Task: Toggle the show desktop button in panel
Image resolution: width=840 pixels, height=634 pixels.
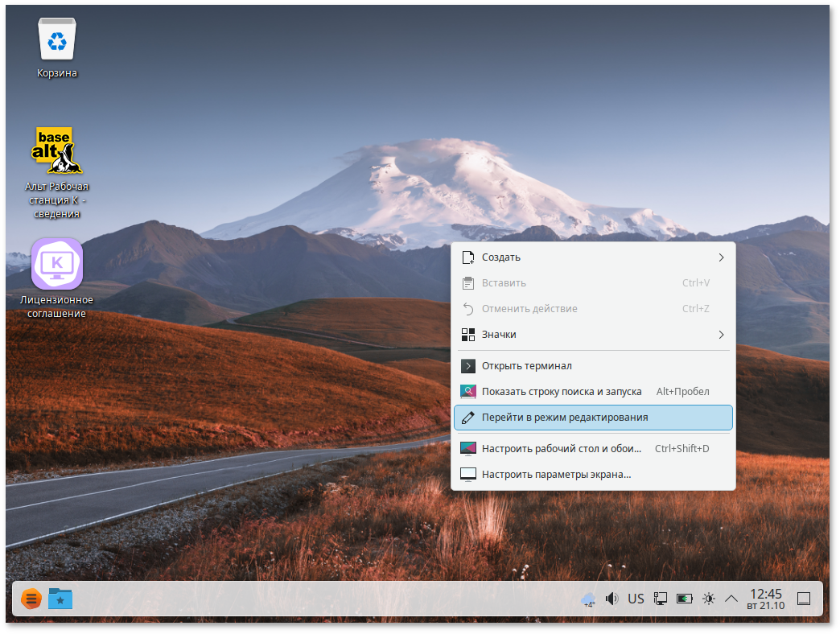Action: click(803, 599)
